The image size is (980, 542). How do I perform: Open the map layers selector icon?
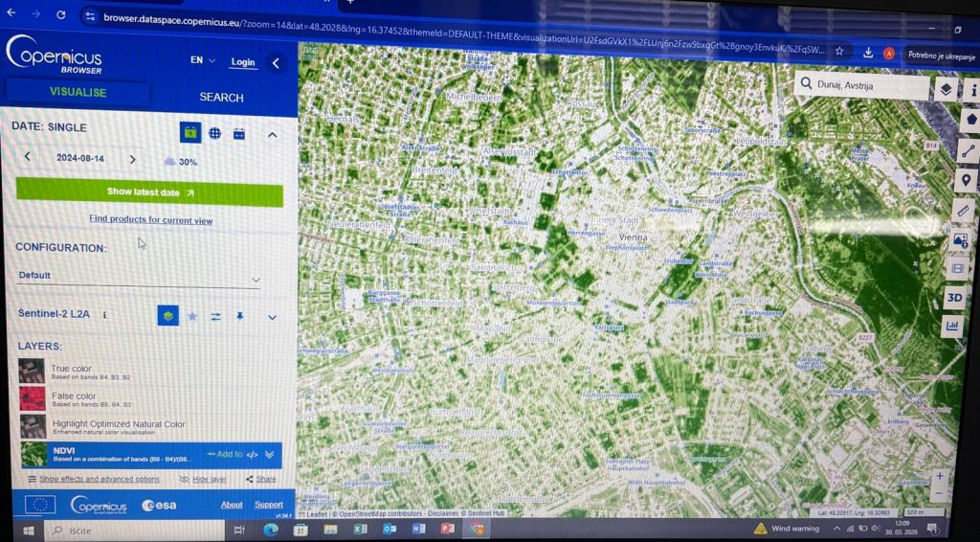click(x=946, y=89)
